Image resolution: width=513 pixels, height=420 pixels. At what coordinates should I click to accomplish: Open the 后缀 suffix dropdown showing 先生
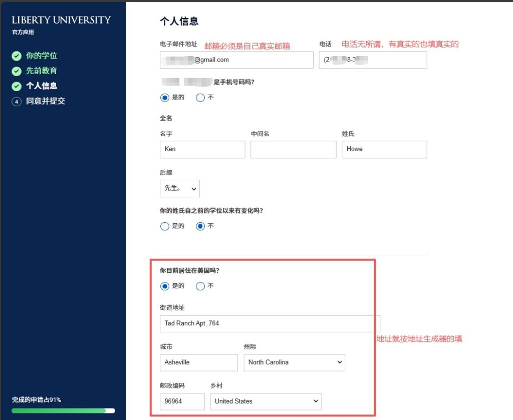[x=179, y=188]
